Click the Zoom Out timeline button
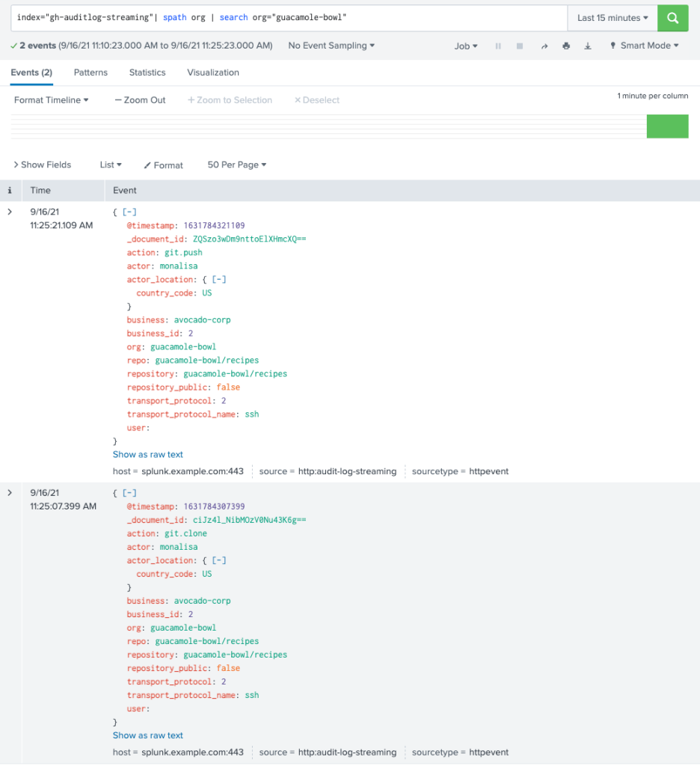700x766 pixels. [139, 99]
